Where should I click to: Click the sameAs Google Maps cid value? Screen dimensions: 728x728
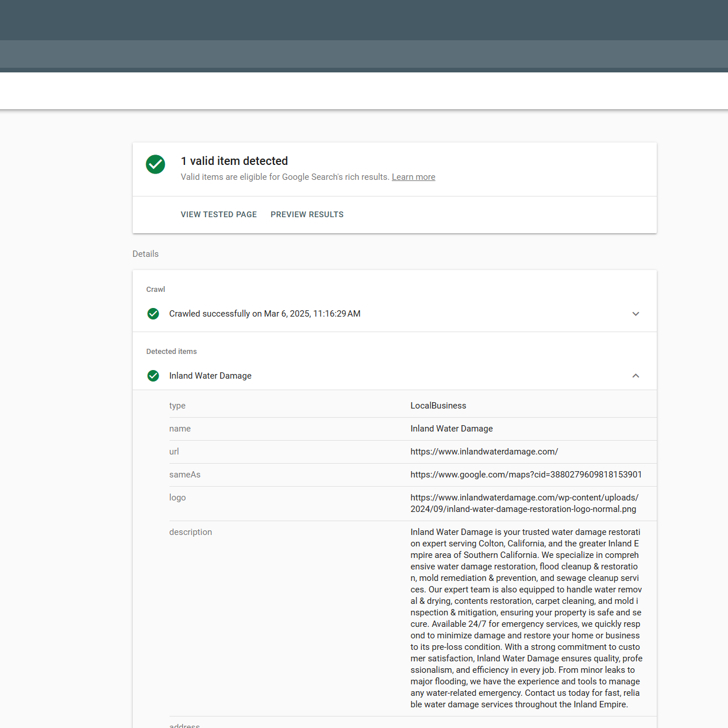526,475
